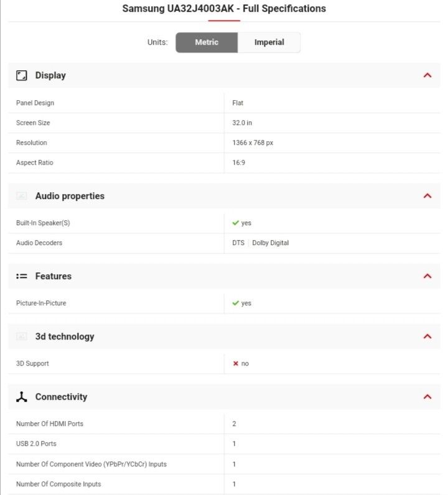Collapse the Audio properties section chevron

pyautogui.click(x=427, y=196)
